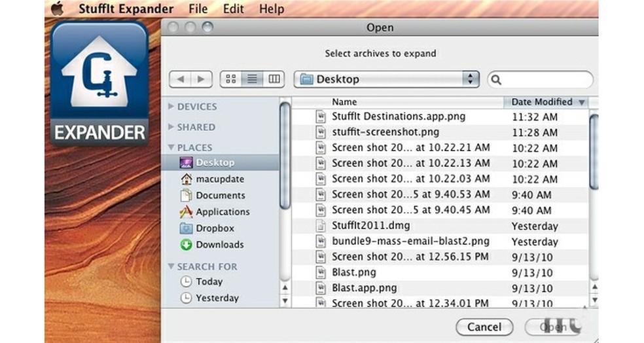The width and height of the screenshot is (644, 343).
Task: Select macupdate home folder in sidebar
Action: (x=220, y=179)
